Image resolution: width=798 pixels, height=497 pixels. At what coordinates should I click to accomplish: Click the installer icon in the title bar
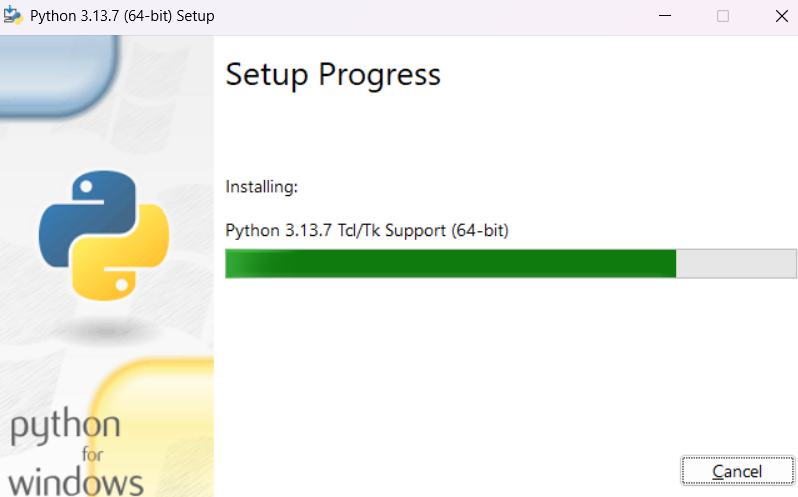[14, 17]
